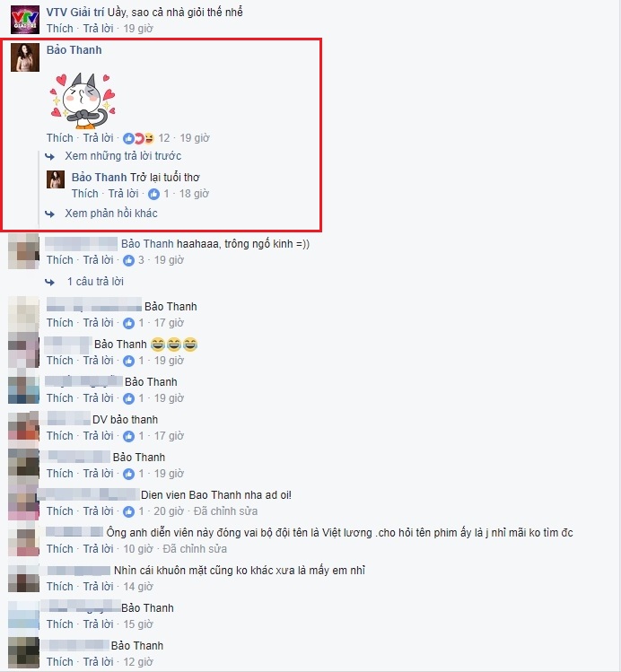Click the like count icon on 'haahaaa' comment
Screen dimensions: 621x672
[x=128, y=260]
